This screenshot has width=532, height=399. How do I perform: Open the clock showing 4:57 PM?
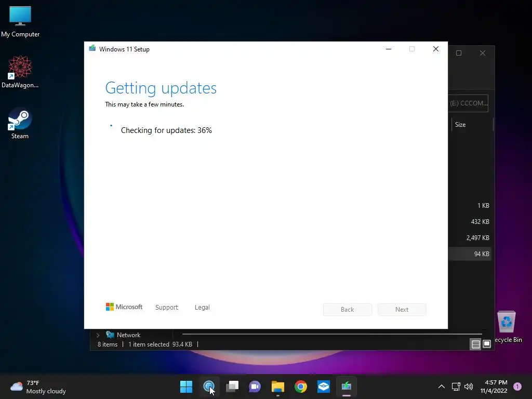pyautogui.click(x=494, y=387)
